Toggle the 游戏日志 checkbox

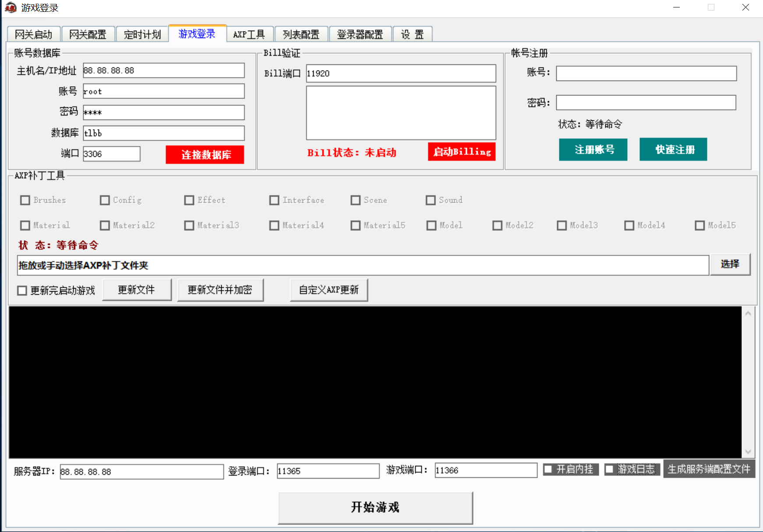[x=609, y=469]
